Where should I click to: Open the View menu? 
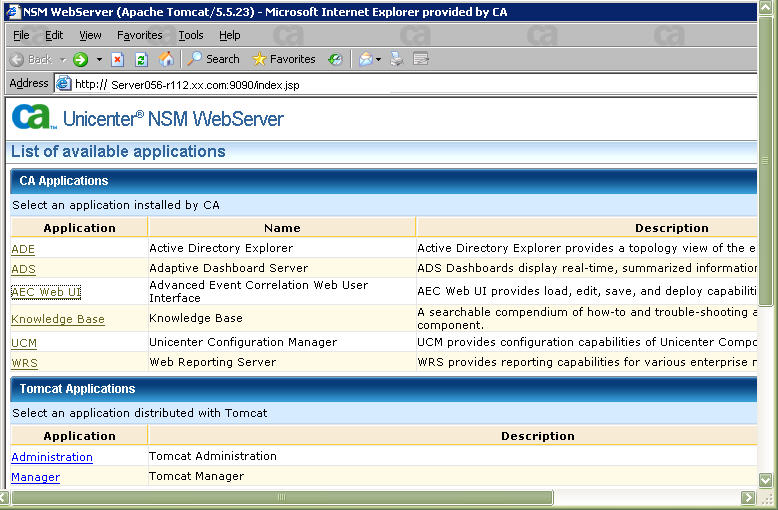click(90, 35)
